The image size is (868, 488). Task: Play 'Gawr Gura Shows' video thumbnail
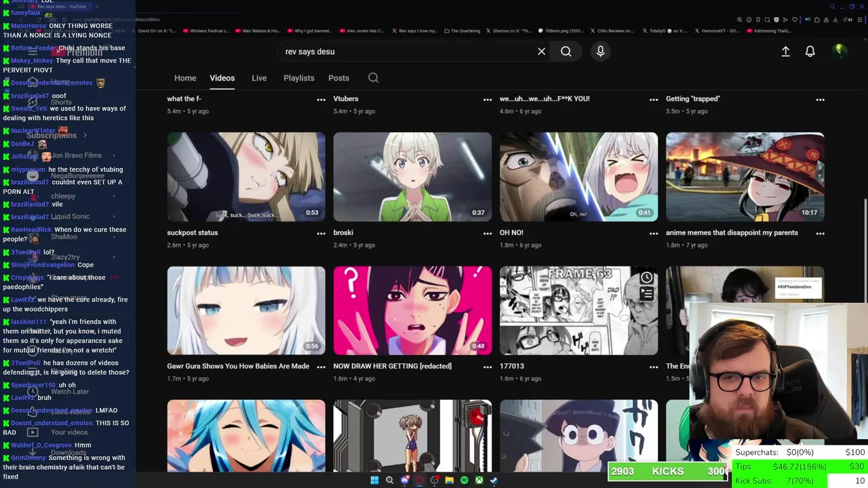tap(246, 310)
